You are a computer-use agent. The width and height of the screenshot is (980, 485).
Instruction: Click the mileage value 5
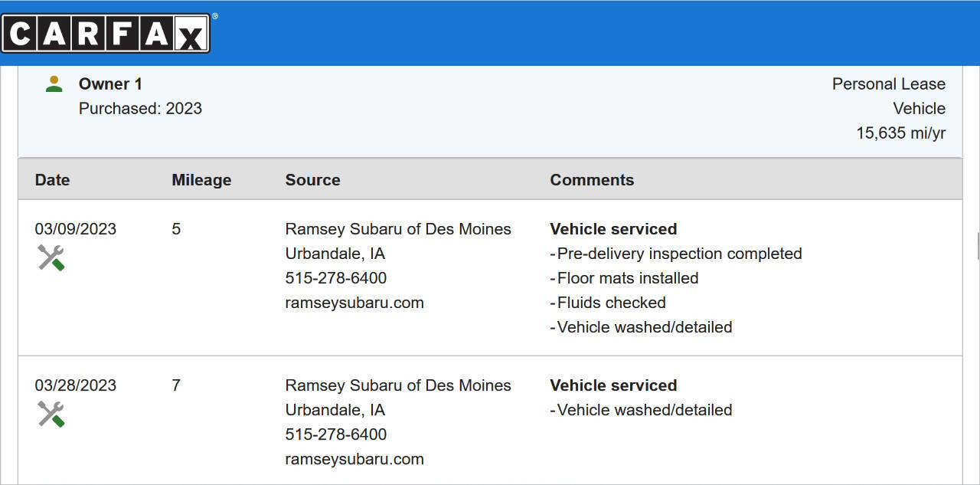click(176, 229)
